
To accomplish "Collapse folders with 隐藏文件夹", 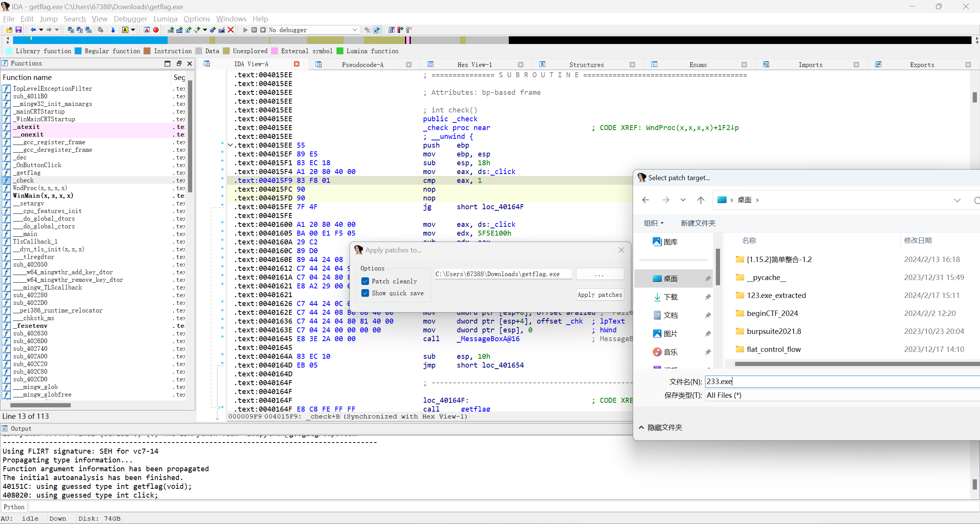I will [x=660, y=427].
